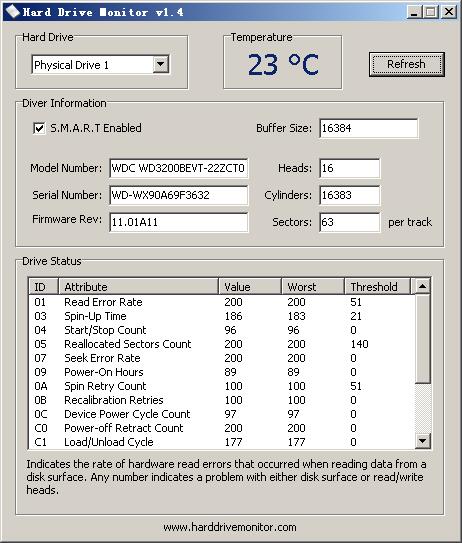Select the Reallocated Sectors Count row

click(222, 344)
